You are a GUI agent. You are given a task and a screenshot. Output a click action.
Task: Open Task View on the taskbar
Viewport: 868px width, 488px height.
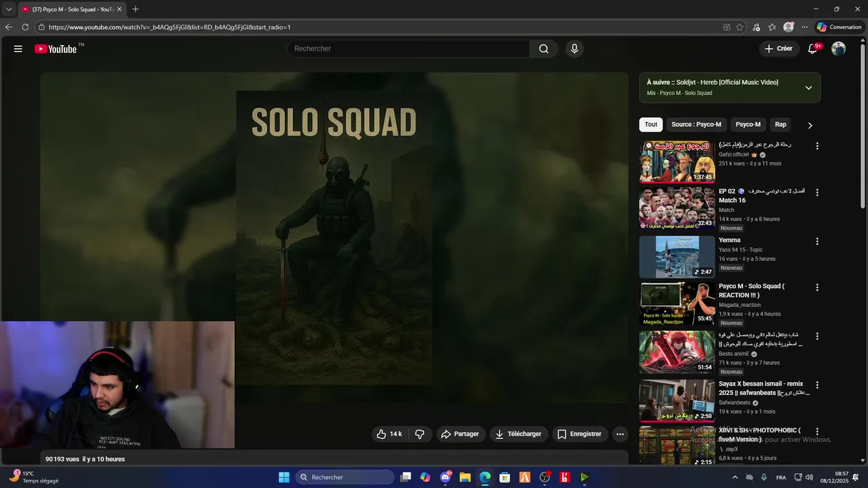coord(406,477)
